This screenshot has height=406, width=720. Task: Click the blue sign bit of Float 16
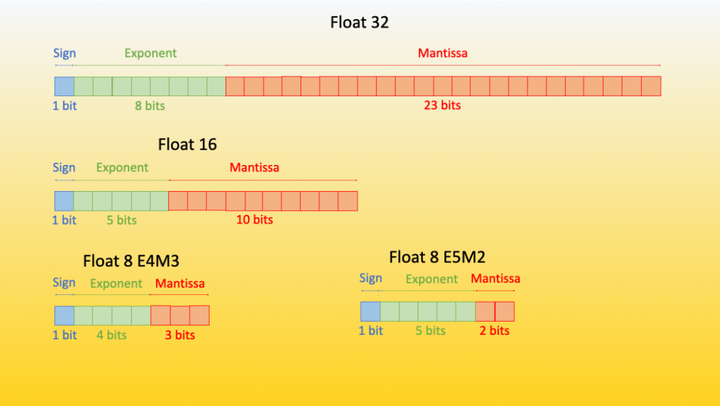(x=64, y=201)
